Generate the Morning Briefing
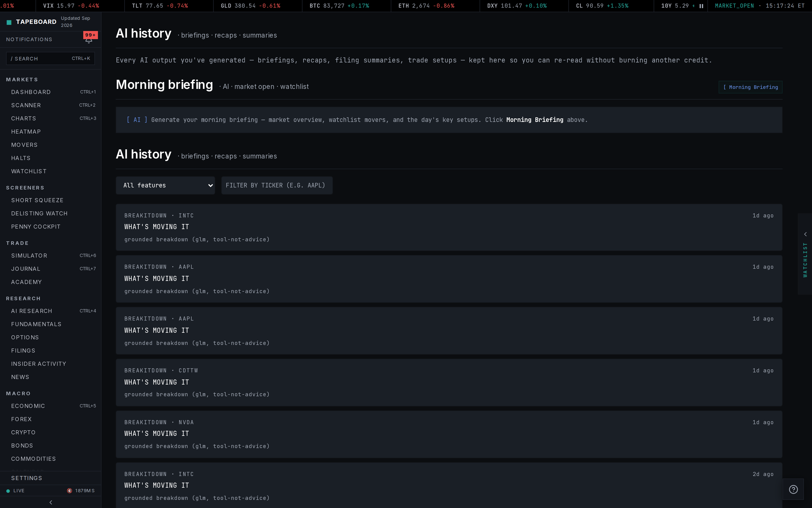Image resolution: width=812 pixels, height=508 pixels. coord(750,87)
